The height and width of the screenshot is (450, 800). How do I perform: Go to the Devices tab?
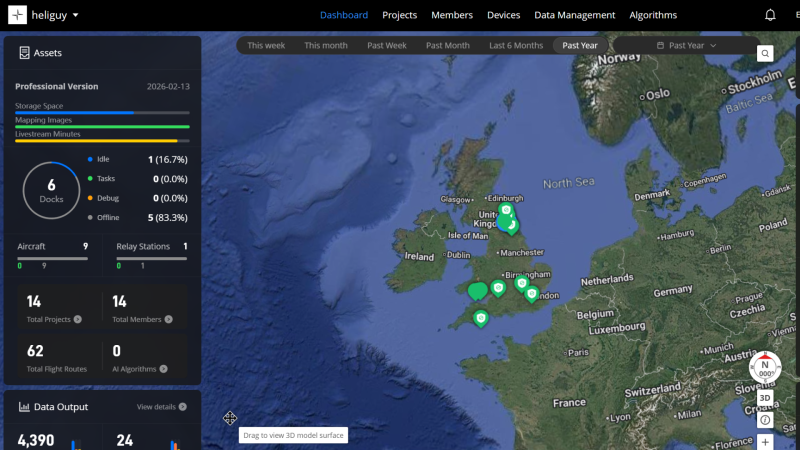coord(503,15)
